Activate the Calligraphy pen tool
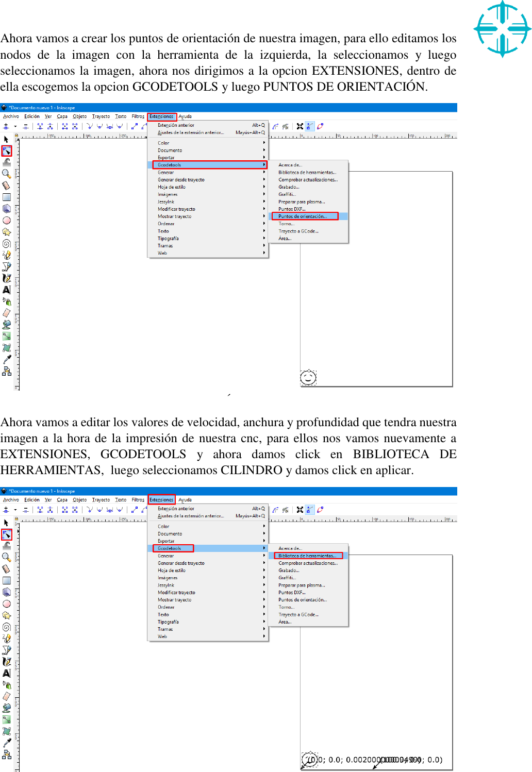The height and width of the screenshot is (772, 532). [x=7, y=277]
